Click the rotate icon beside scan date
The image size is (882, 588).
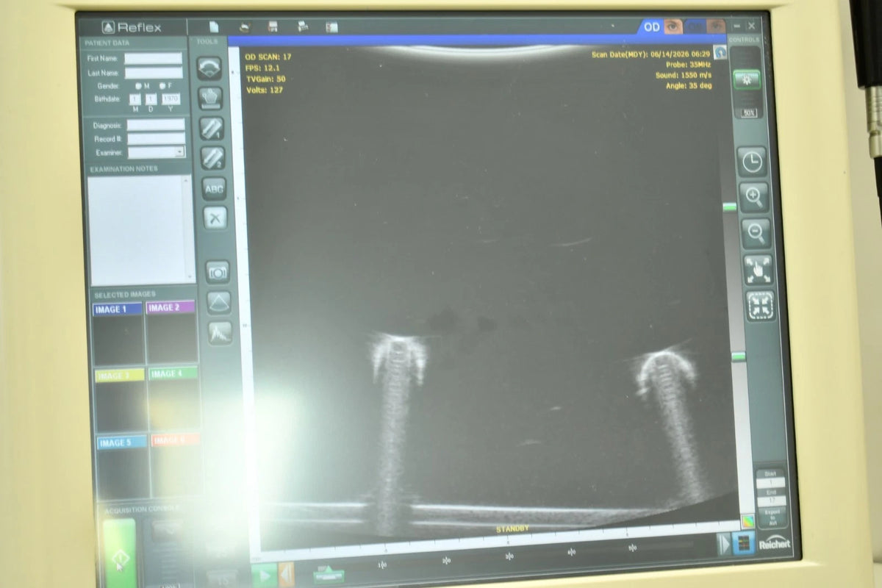tap(720, 54)
